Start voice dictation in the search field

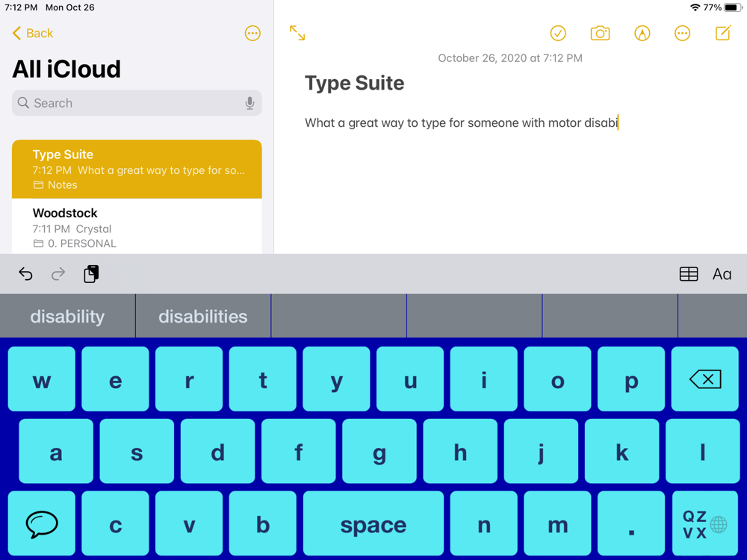(249, 103)
